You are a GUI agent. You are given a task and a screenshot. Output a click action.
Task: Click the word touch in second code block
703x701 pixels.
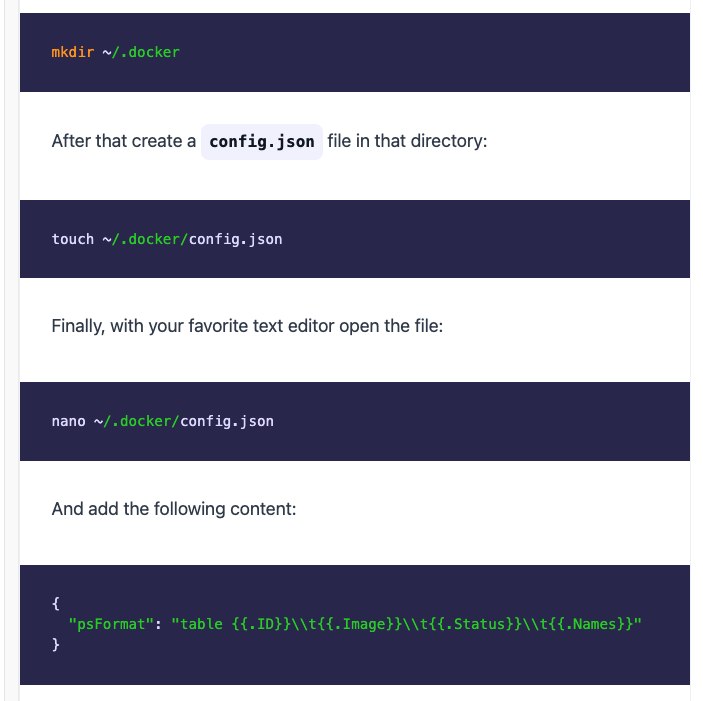tap(72, 239)
